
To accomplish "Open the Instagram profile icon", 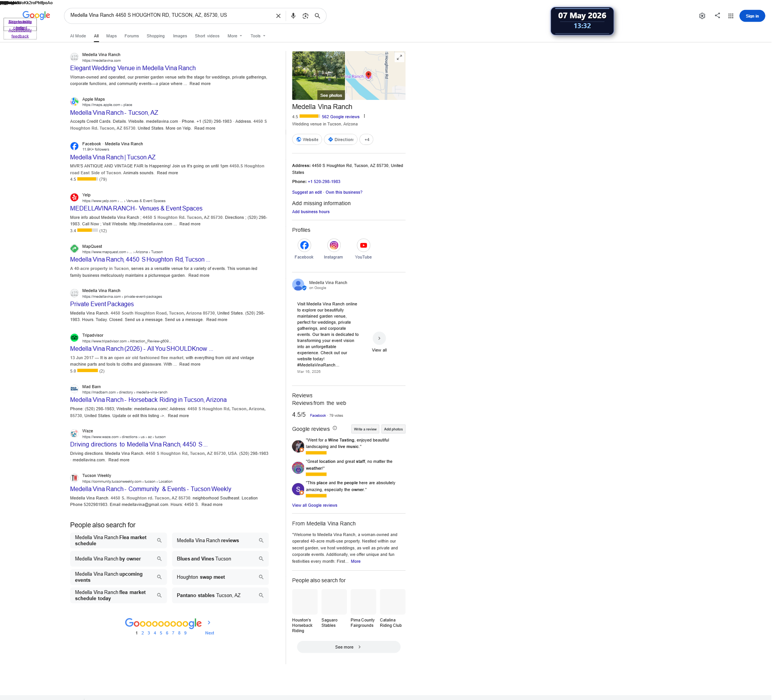I will (333, 245).
